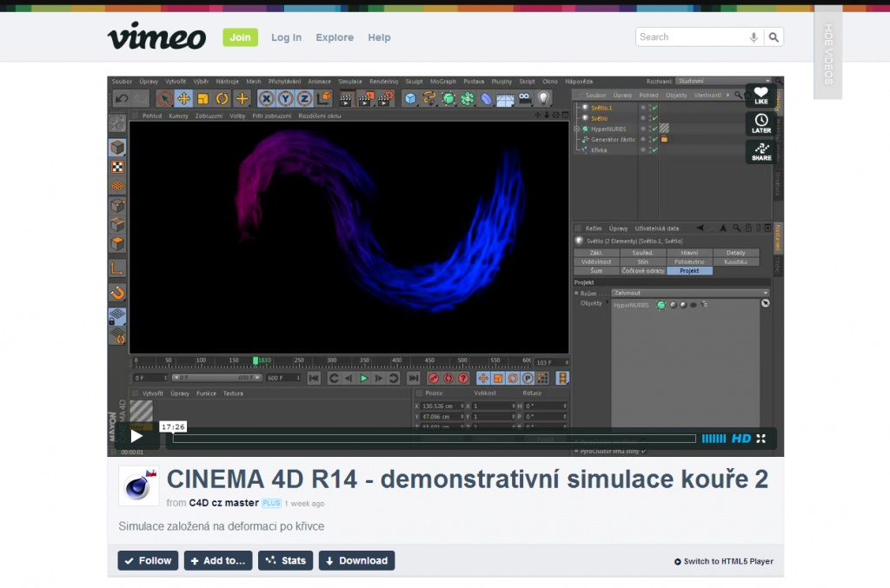Adjust the player volume bars

tap(714, 439)
